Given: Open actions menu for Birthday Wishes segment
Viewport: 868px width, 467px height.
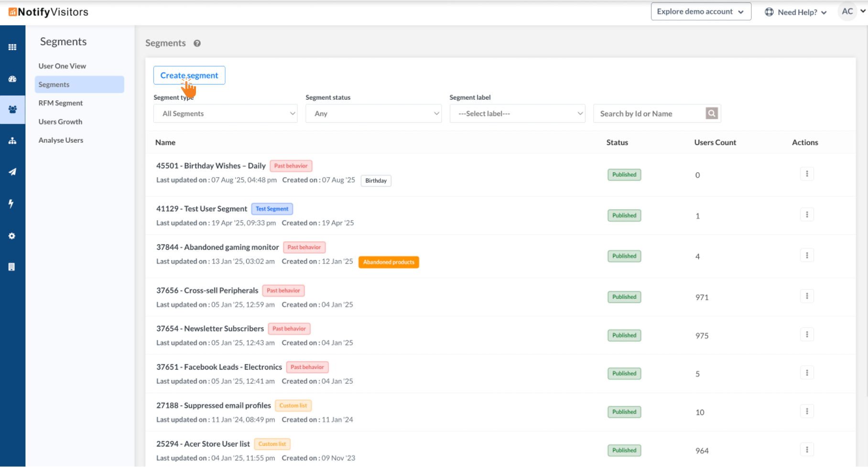Looking at the screenshot, I should click(807, 174).
